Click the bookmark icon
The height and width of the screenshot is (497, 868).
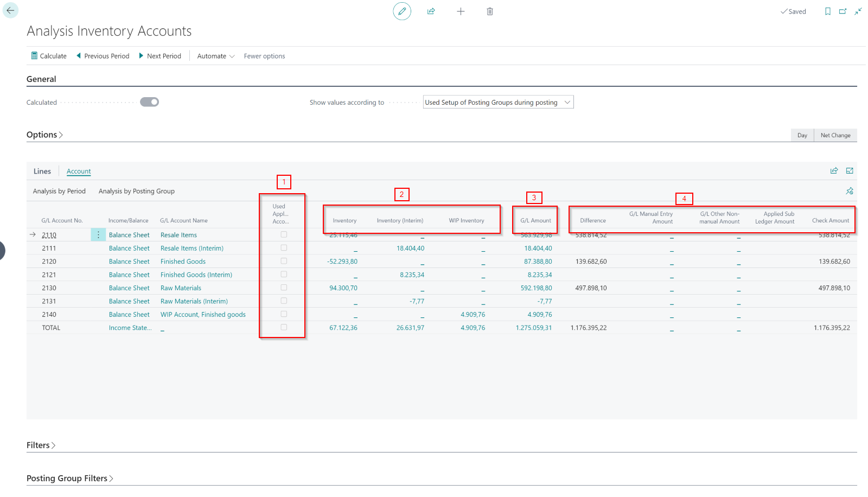828,11
